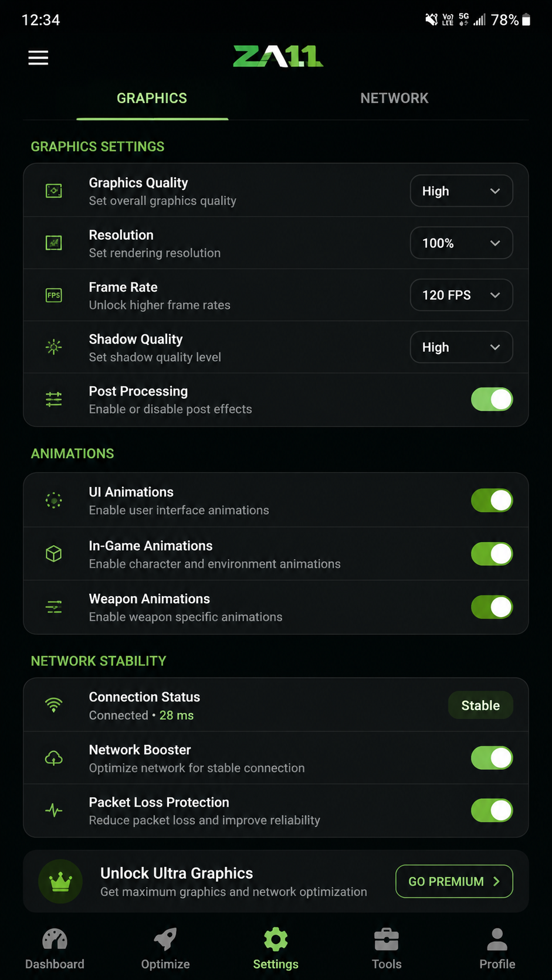Screen dimensions: 552x980
Task: Open Settings gear in bottom navigation
Action: pos(276,949)
